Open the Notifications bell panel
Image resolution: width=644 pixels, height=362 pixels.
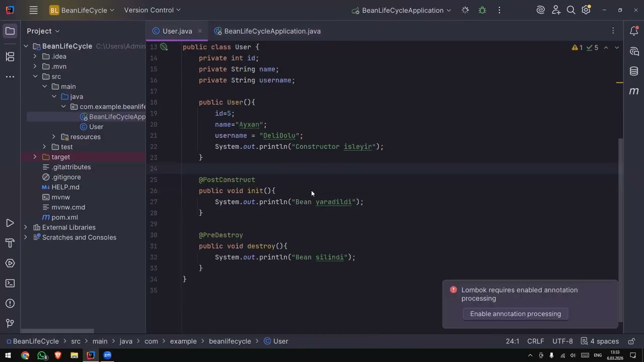[634, 31]
